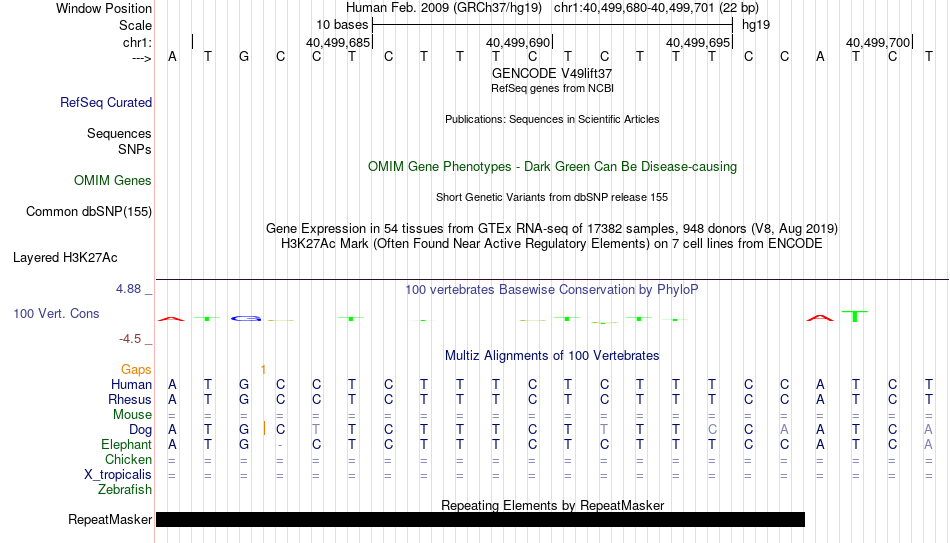The width and height of the screenshot is (950, 543).
Task: Click the Scale label
Action: [135, 25]
